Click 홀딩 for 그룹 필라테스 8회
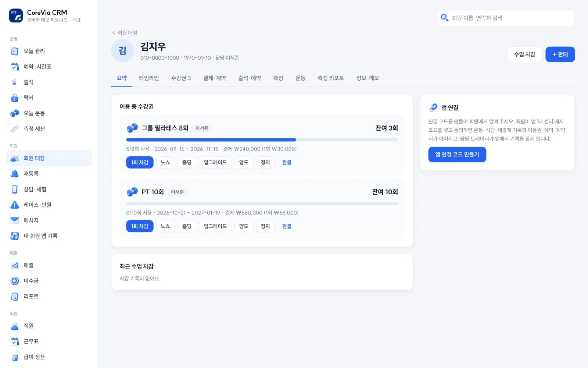The image size is (588, 368). coord(187,162)
